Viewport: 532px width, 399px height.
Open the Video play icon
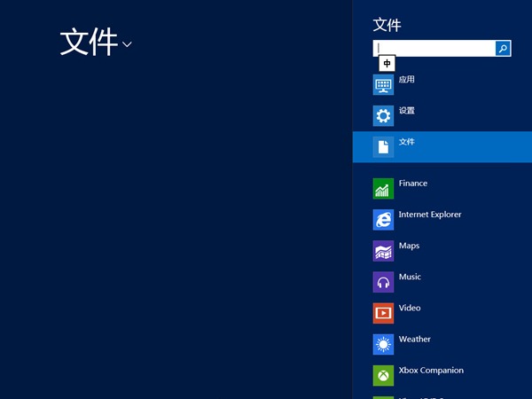tap(383, 313)
